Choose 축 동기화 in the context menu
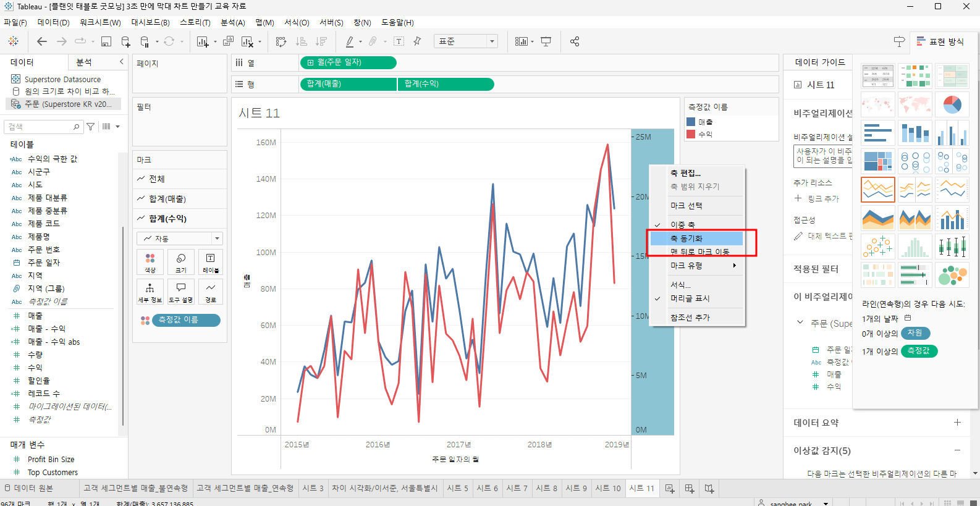The image size is (980, 506). coord(697,238)
